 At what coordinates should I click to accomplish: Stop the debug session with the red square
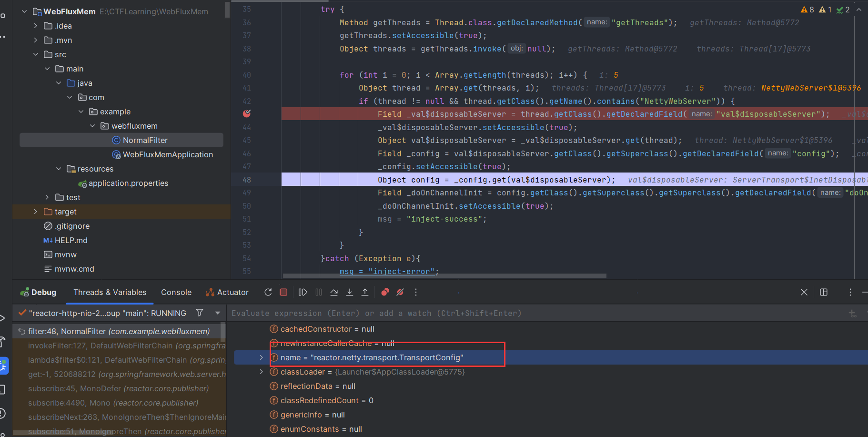pos(283,292)
